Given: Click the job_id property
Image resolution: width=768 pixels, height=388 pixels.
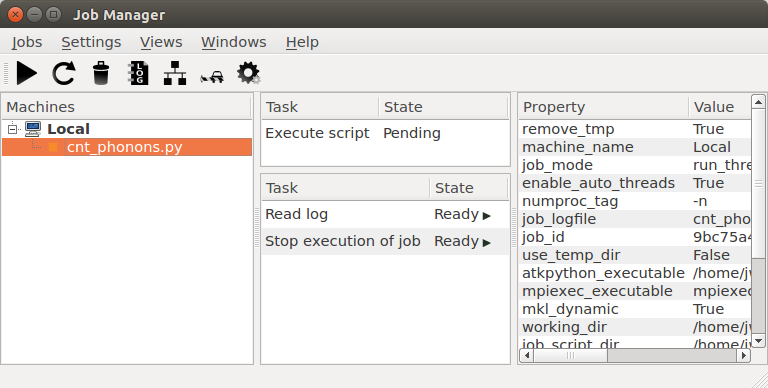Looking at the screenshot, I should 543,237.
